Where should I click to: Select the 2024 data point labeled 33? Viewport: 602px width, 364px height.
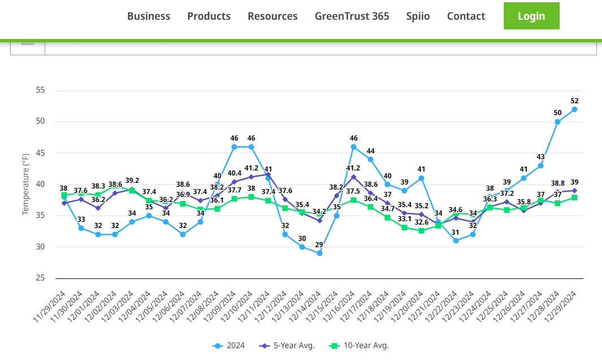(81, 228)
